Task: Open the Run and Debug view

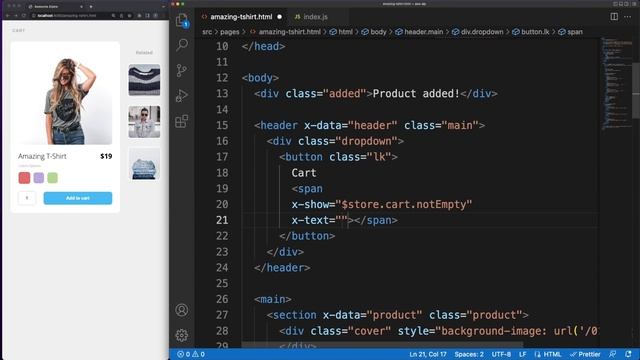Action: pyautogui.click(x=182, y=96)
